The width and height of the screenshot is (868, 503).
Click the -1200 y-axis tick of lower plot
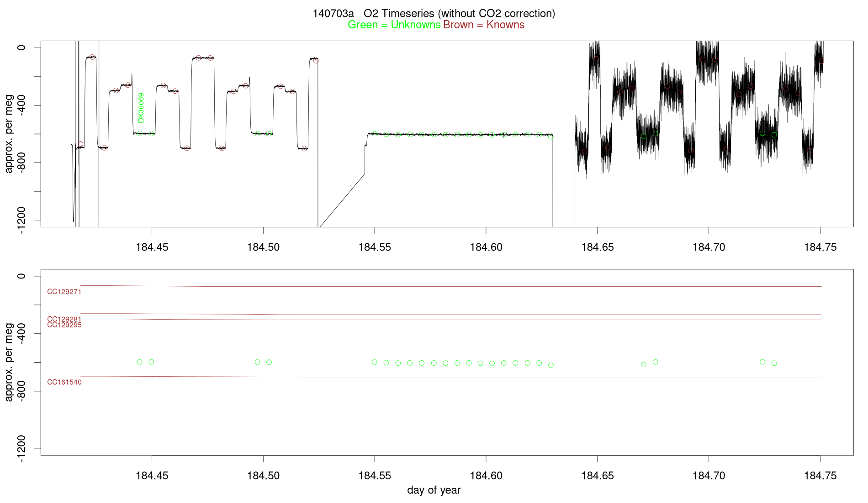21,449
